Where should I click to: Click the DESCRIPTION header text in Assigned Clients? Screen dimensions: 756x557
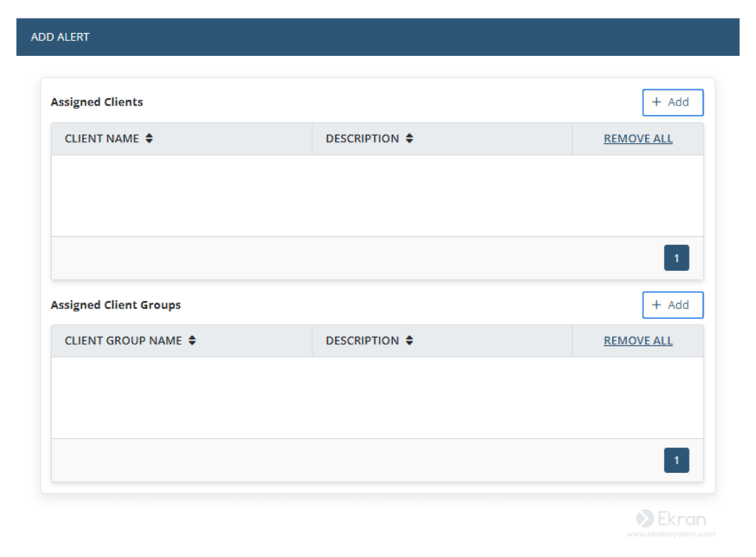point(362,139)
